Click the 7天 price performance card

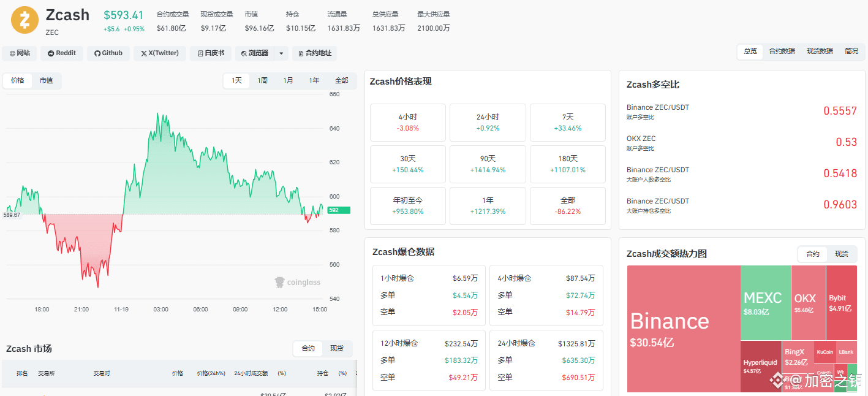(568, 122)
